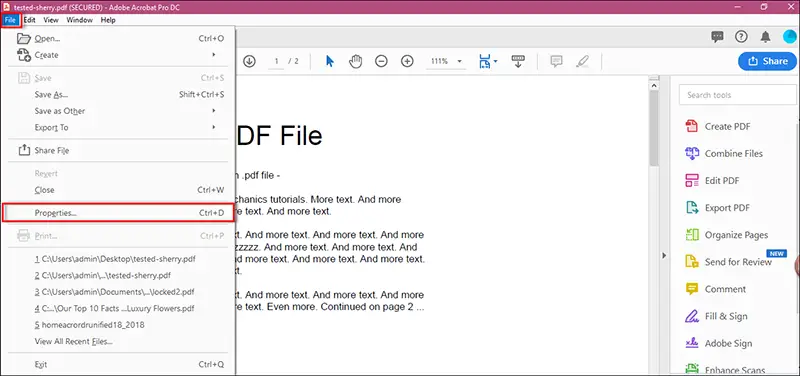Image resolution: width=800 pixels, height=376 pixels.
Task: Open the Adobe Sign tool
Action: pyautogui.click(x=718, y=343)
